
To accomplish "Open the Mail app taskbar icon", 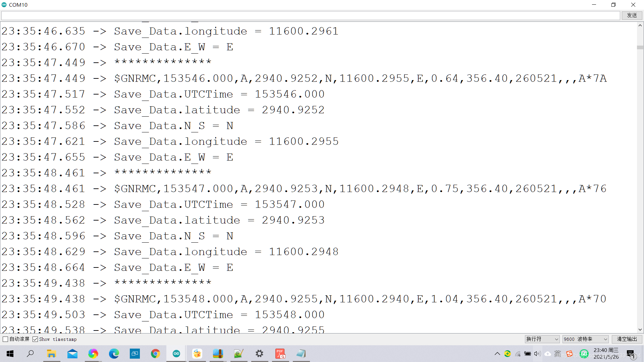I will [x=72, y=354].
